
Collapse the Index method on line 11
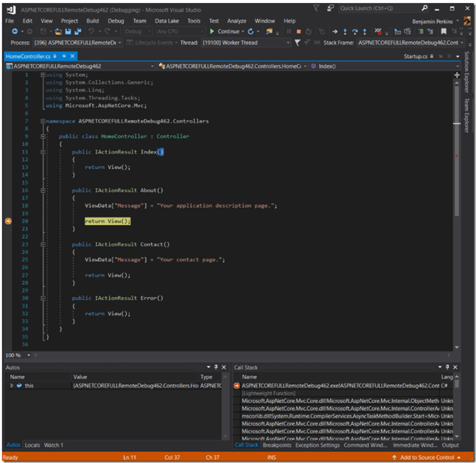[43, 152]
